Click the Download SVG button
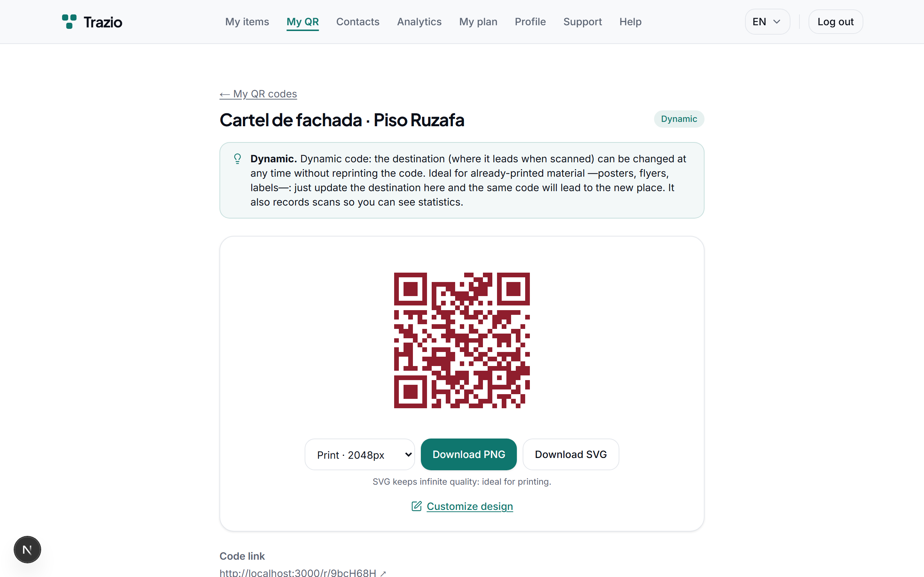Viewport: 924px width, 577px height. pyautogui.click(x=570, y=454)
